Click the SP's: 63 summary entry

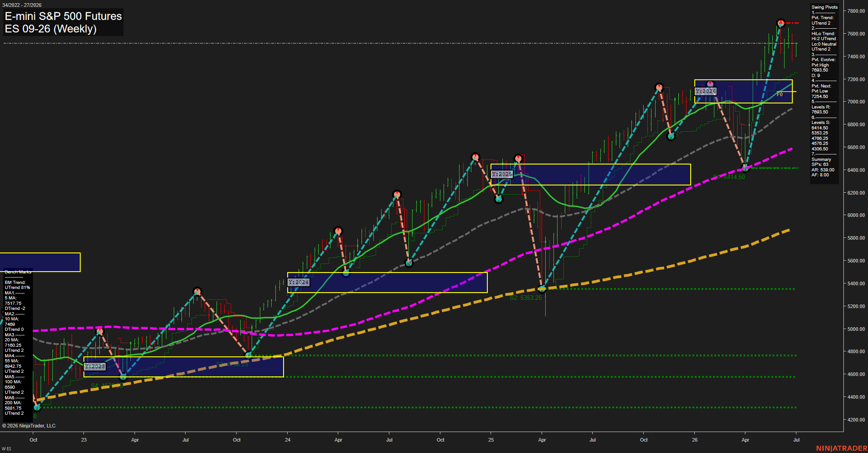pyautogui.click(x=820, y=165)
